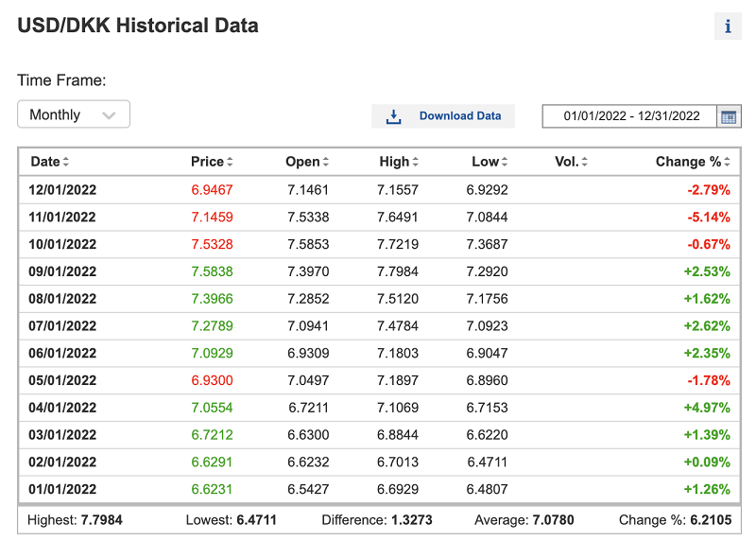Image resolution: width=756 pixels, height=541 pixels.
Task: Click the info icon beside the title
Action: (x=728, y=26)
